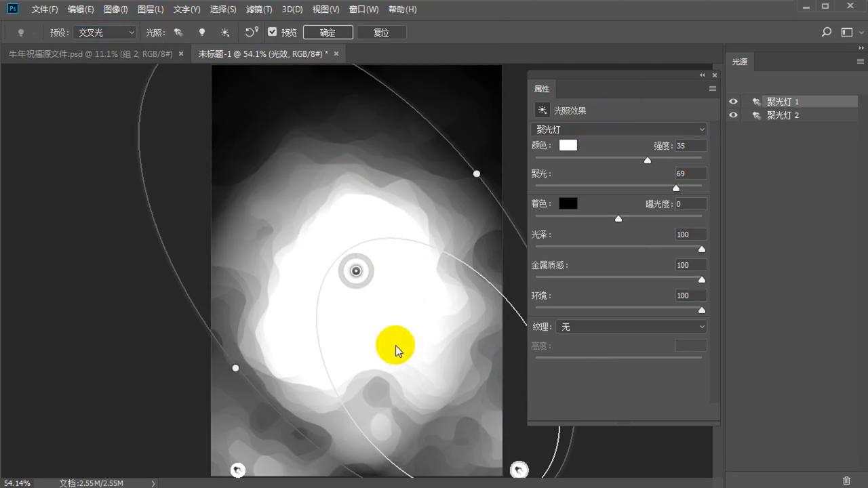Open the 滤镜(T) menu
This screenshot has height=488, width=868.
(258, 9)
